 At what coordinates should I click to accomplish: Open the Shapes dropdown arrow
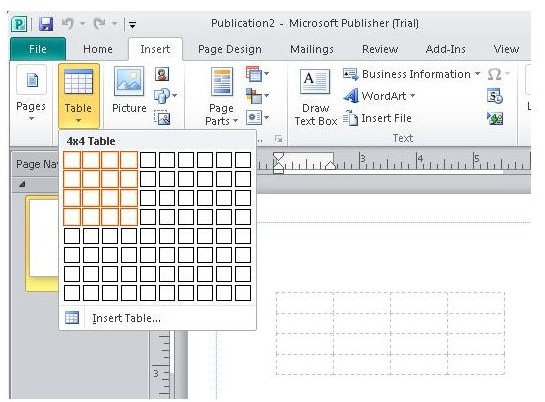point(174,95)
